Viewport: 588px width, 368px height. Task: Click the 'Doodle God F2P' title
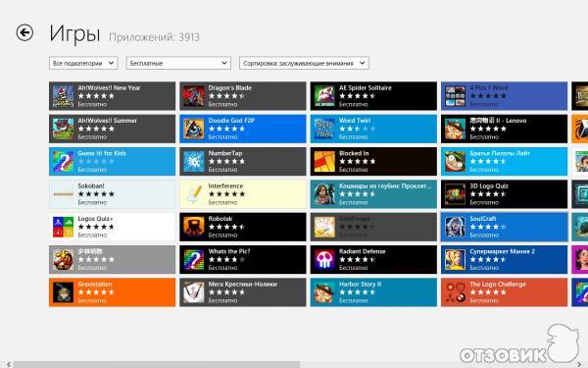point(231,121)
